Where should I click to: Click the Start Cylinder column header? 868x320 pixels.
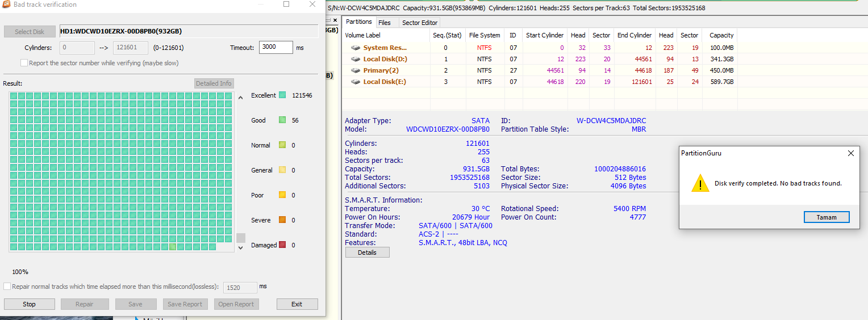(x=545, y=35)
